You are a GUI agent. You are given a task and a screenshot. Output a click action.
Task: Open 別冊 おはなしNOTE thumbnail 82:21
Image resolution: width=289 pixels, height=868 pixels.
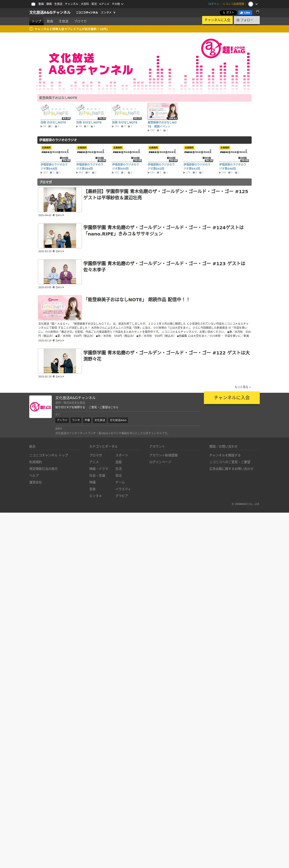coord(126,112)
